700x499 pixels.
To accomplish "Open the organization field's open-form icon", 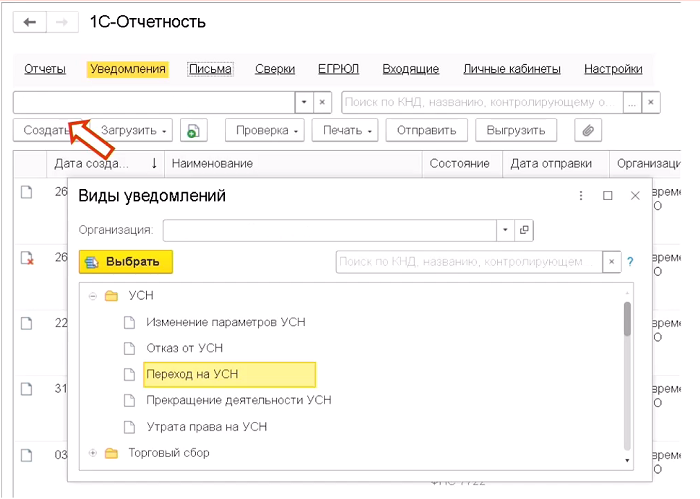I will click(x=525, y=230).
